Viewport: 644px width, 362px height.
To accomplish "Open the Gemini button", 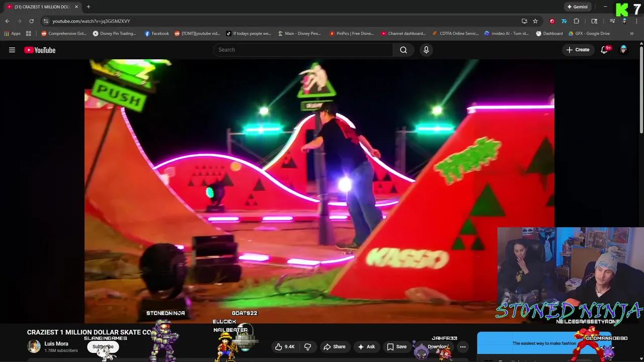I will pyautogui.click(x=577, y=7).
